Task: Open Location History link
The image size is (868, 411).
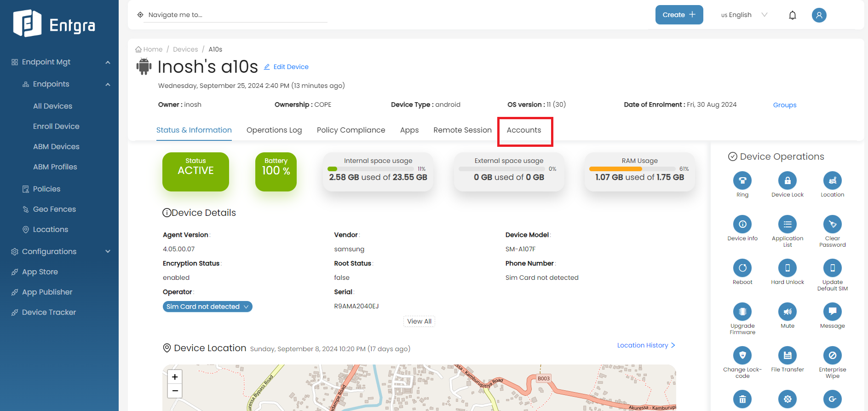Action: (646, 345)
